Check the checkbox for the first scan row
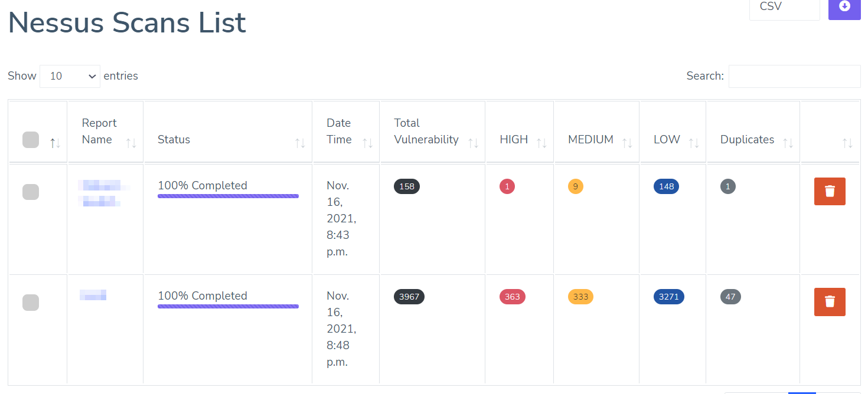The height and width of the screenshot is (394, 868). tap(31, 192)
